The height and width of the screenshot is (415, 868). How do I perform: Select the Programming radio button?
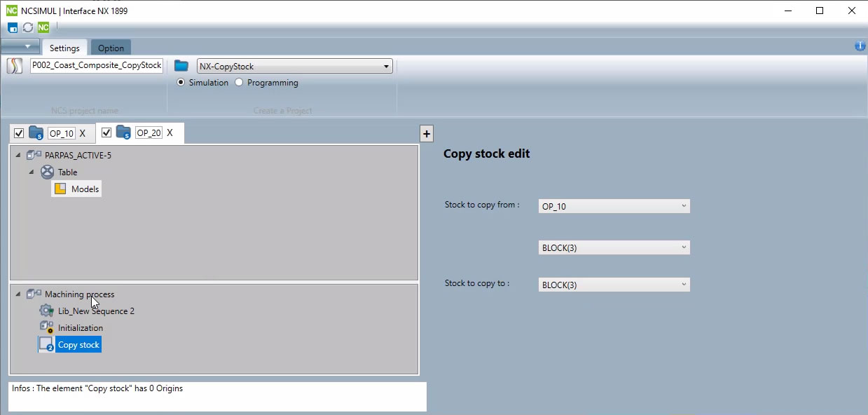coord(239,83)
